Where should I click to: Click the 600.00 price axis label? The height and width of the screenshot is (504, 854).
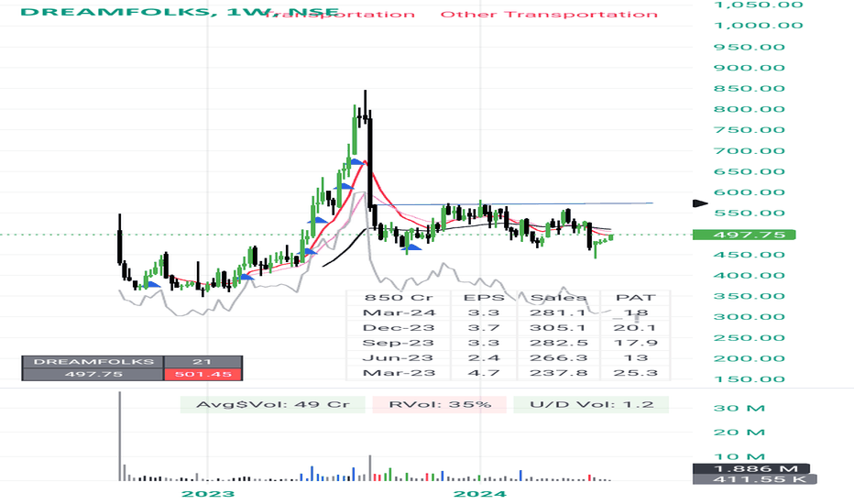pos(750,192)
